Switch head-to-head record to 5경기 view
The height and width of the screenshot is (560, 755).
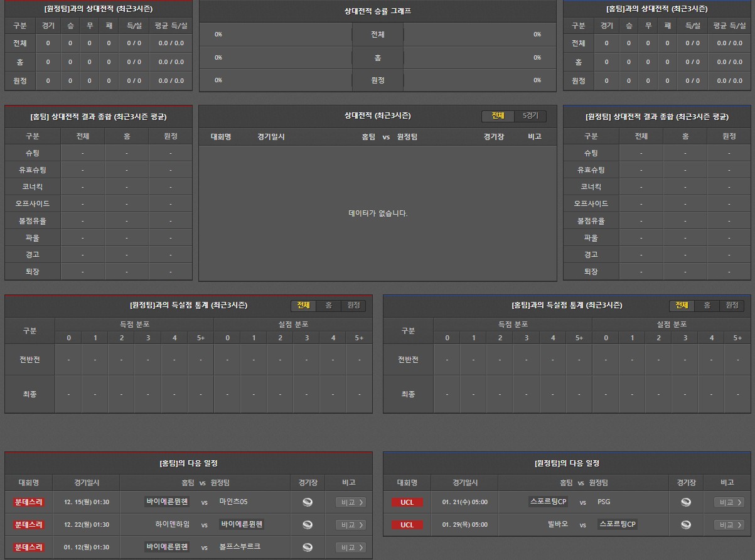click(530, 116)
